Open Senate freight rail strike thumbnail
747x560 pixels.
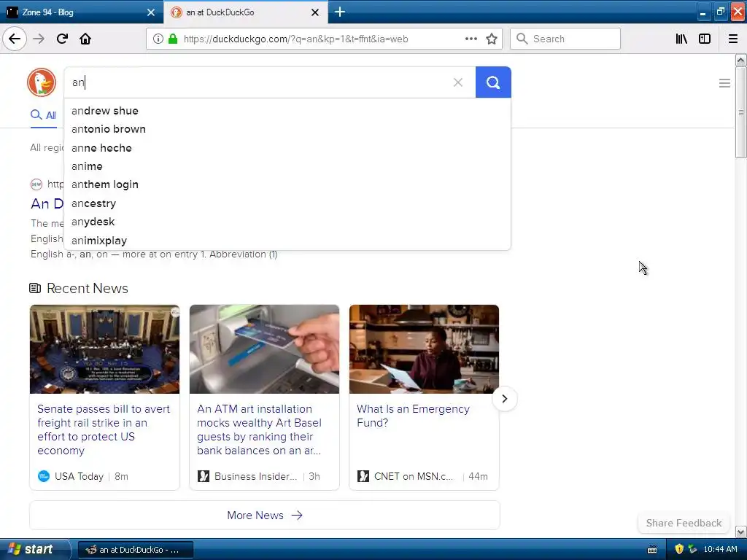tap(105, 349)
